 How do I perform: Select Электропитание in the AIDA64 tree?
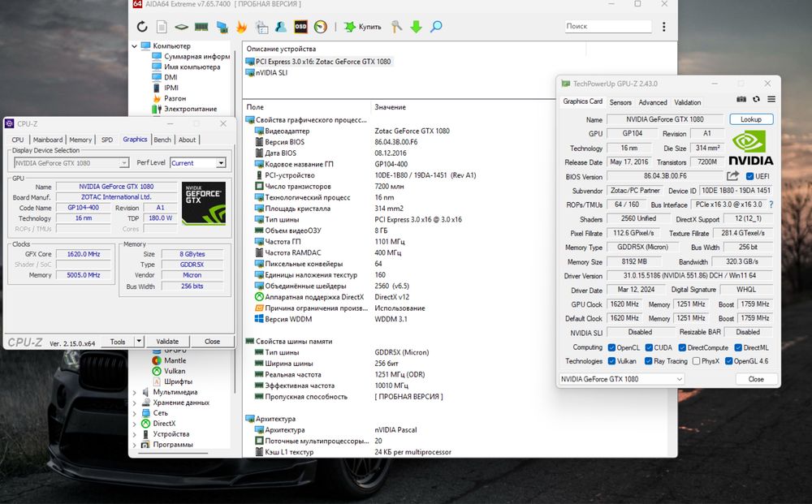point(190,110)
